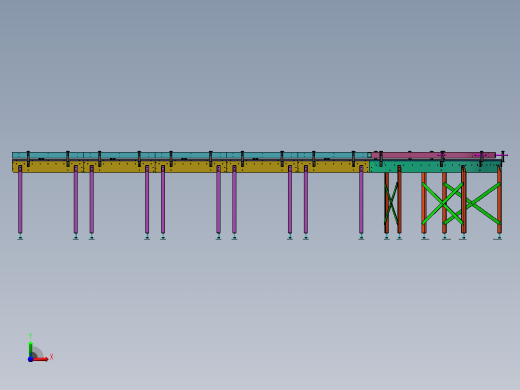
Task: Click the red X axis arrow of the triad
Action: (x=40, y=359)
